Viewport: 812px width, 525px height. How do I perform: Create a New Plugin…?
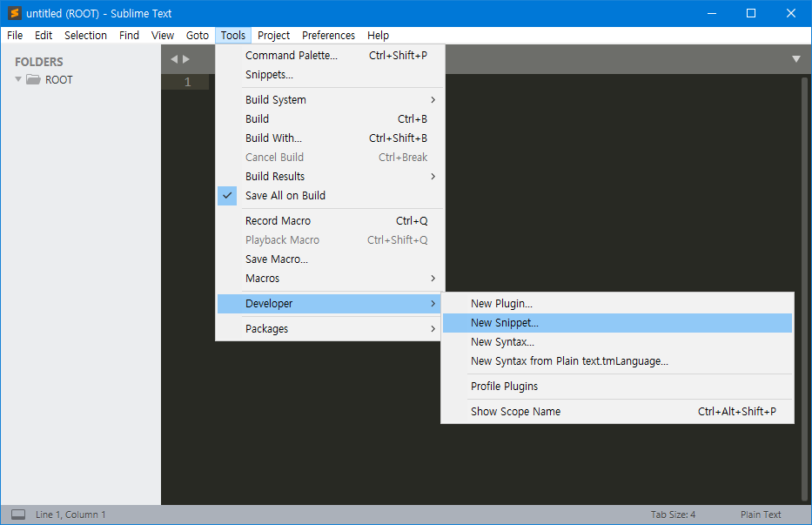[x=617, y=304]
